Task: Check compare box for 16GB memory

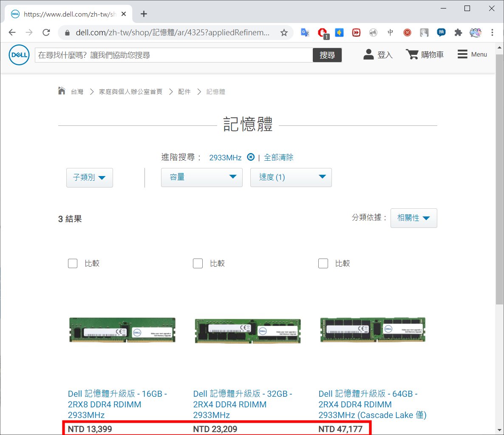Action: coord(73,263)
